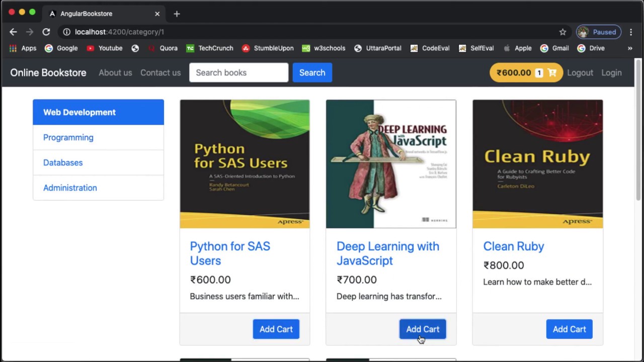Open a new tab with the plus icon

click(x=177, y=14)
